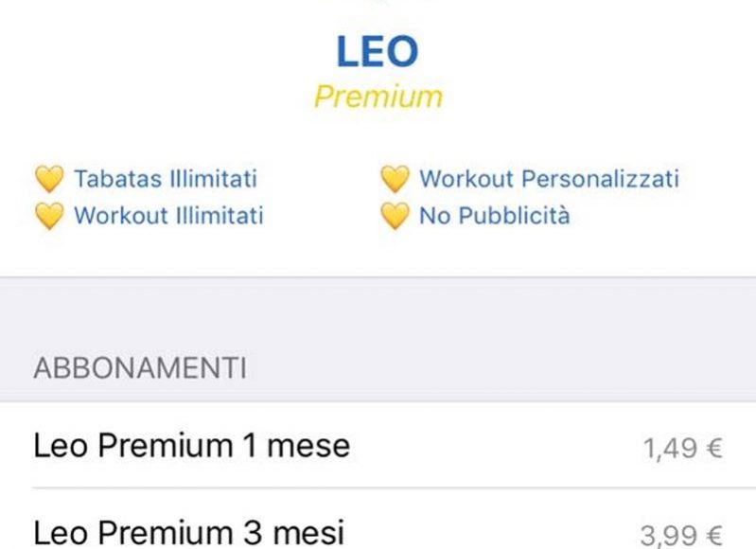Click the Workout Illimitati feature text
The width and height of the screenshot is (756, 549).
click(x=168, y=215)
